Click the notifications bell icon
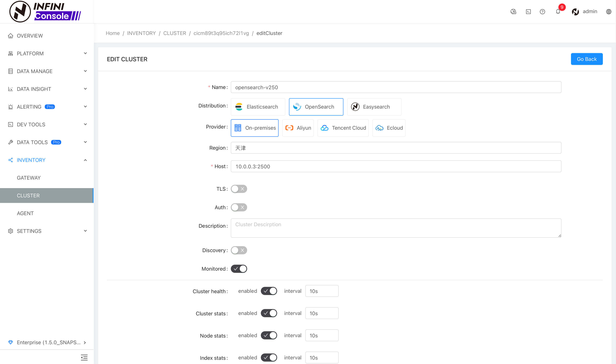 point(558,12)
